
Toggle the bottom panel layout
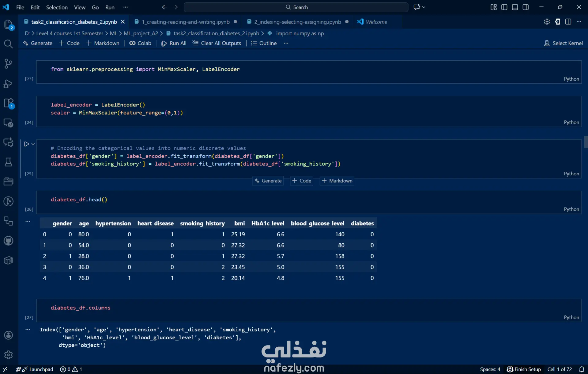(x=515, y=7)
